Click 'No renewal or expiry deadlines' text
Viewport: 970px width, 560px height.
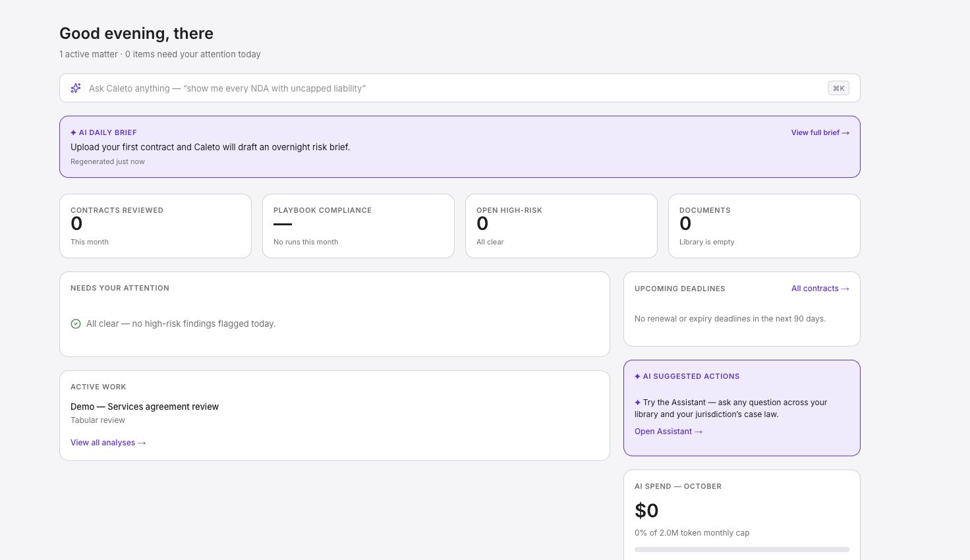pos(730,319)
